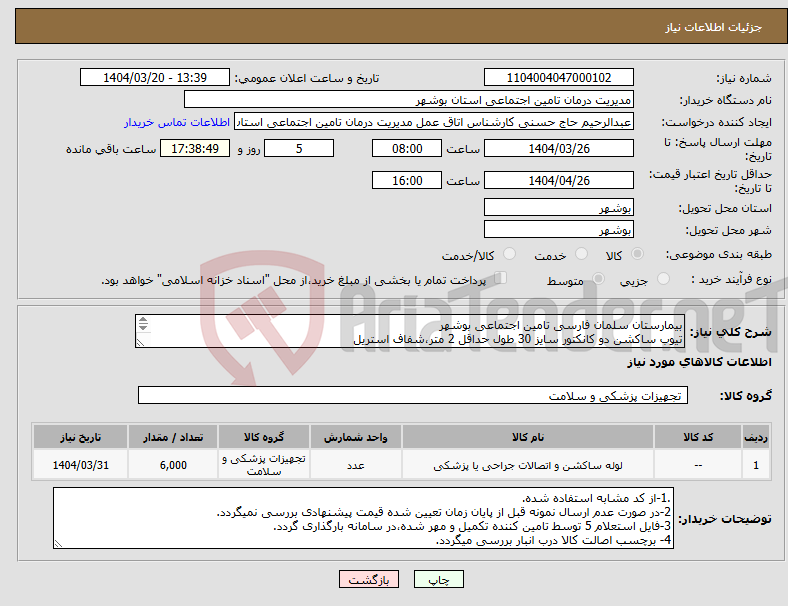Screen dimensions: 788x606
Task: Click the delivery city field بوشهر
Action: tap(558, 229)
